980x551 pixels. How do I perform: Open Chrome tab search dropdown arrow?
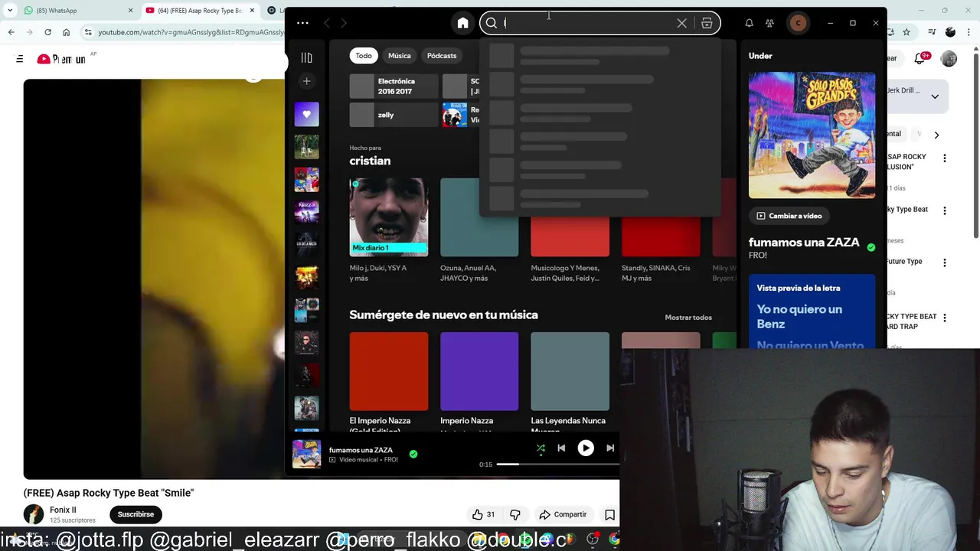pyautogui.click(x=10, y=11)
